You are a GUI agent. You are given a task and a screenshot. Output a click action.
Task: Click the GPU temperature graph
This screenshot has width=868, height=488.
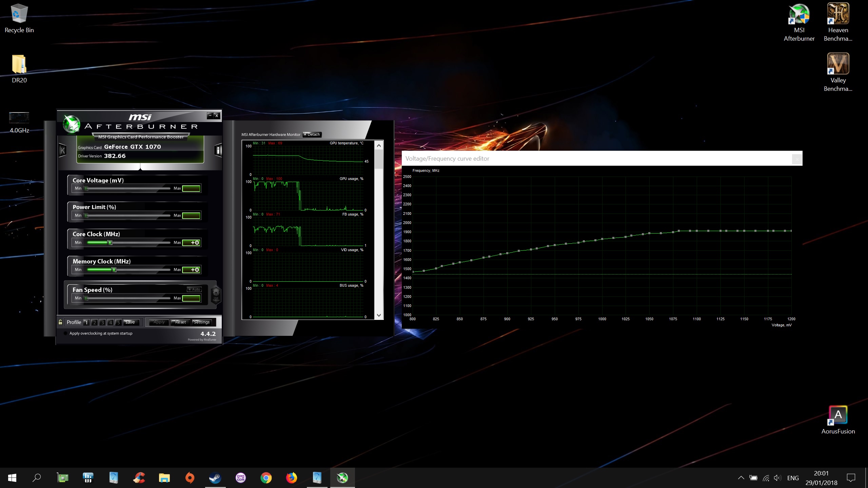(x=308, y=160)
